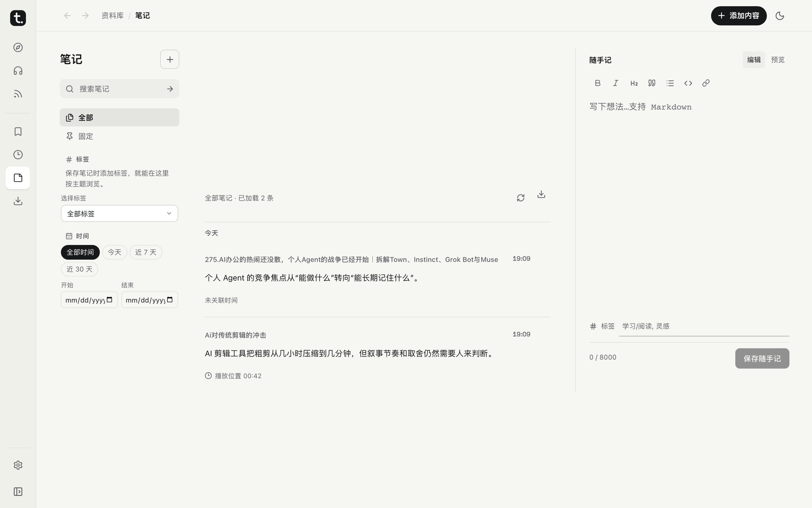Viewport: 812px width, 508px height.
Task: Focus the 搜索笔记 search field
Action: pyautogui.click(x=119, y=89)
